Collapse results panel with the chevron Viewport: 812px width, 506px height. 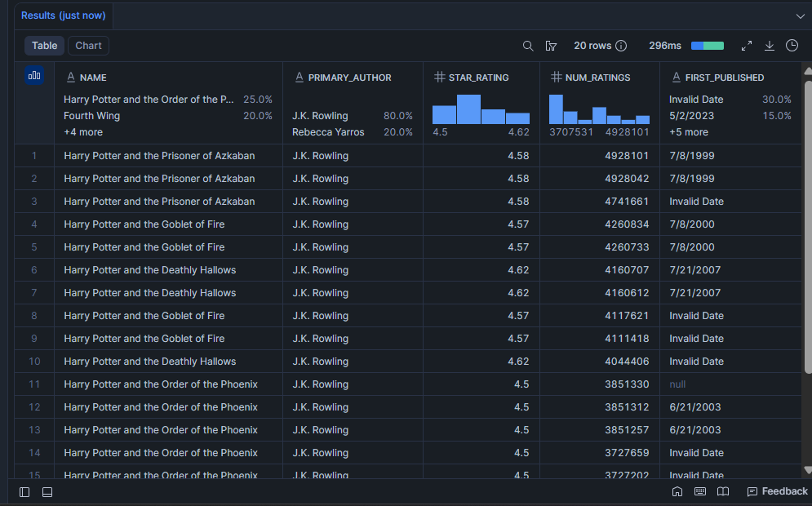coord(800,16)
